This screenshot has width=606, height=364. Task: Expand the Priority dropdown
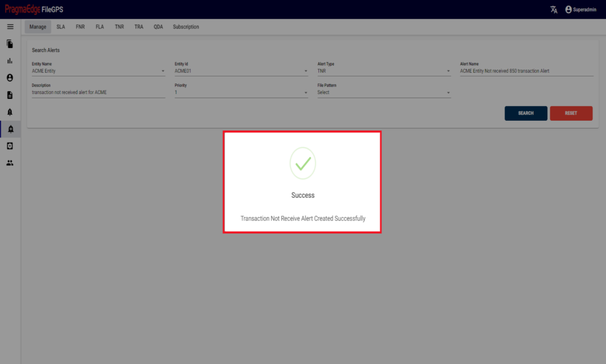pyautogui.click(x=241, y=92)
